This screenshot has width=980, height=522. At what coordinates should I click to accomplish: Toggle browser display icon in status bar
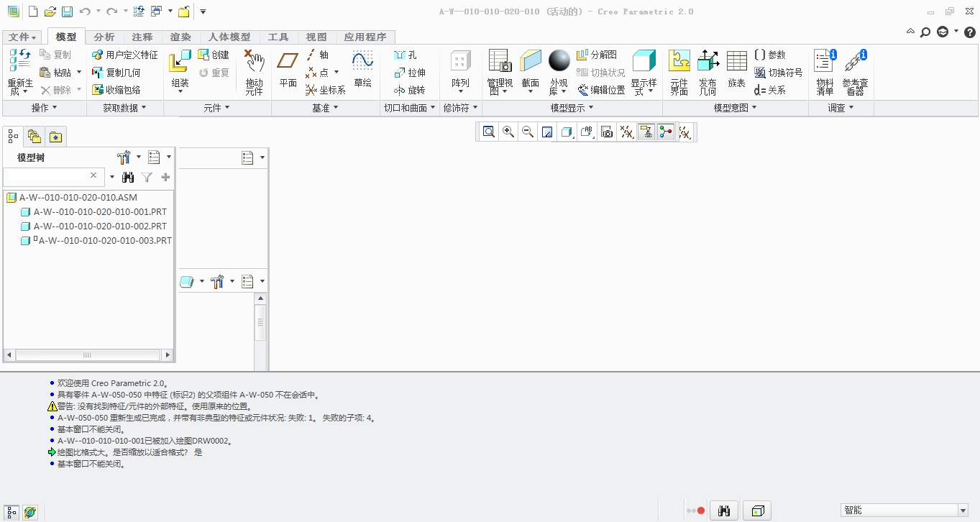pyautogui.click(x=30, y=512)
